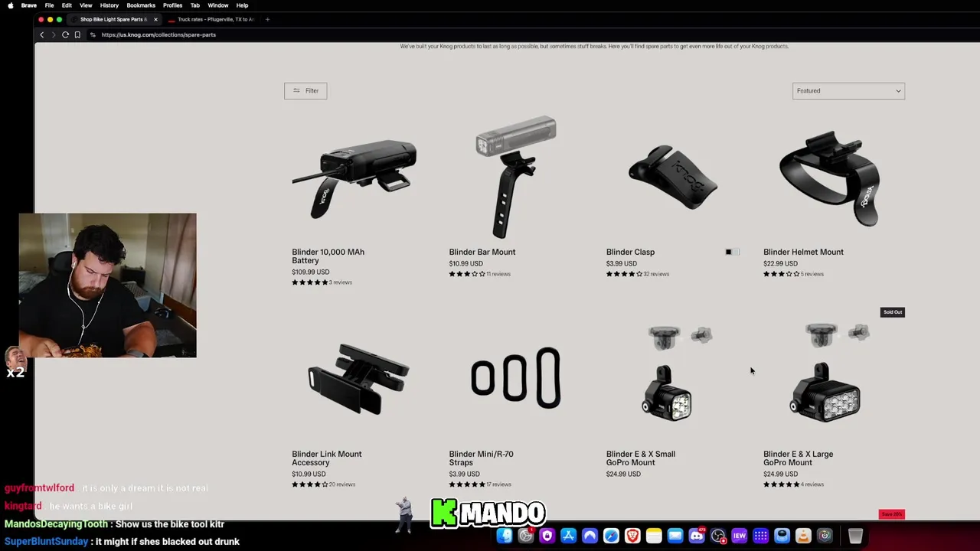Select the white Blinder Clasp color swatch
Screen dimensions: 980x551
[x=736, y=252]
